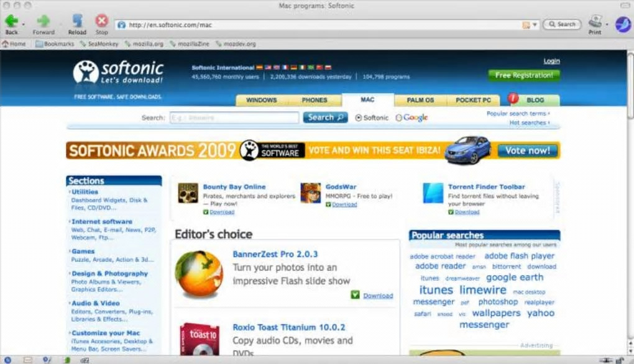
Task: Open the Audio & Video section
Action: point(96,303)
